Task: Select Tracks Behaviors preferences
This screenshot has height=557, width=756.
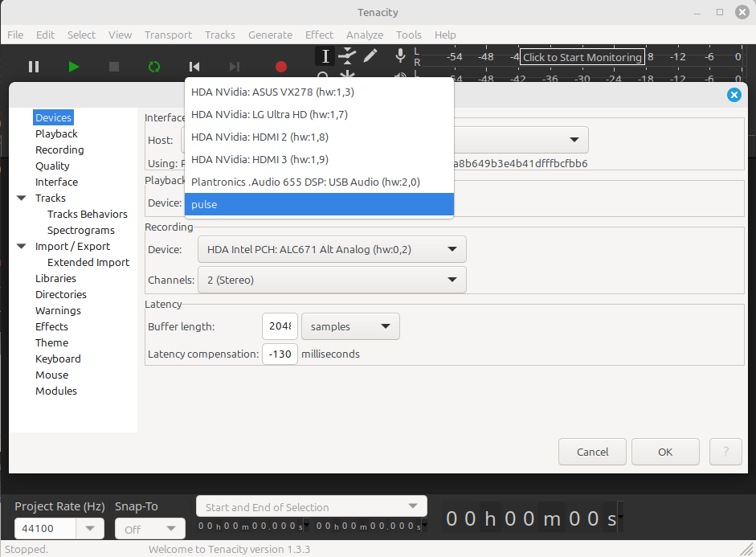Action: 88,214
